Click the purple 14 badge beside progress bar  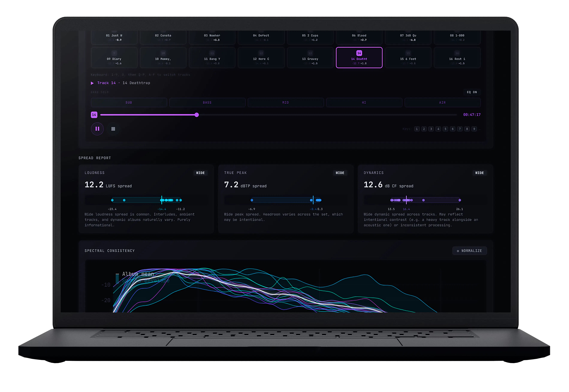point(94,115)
